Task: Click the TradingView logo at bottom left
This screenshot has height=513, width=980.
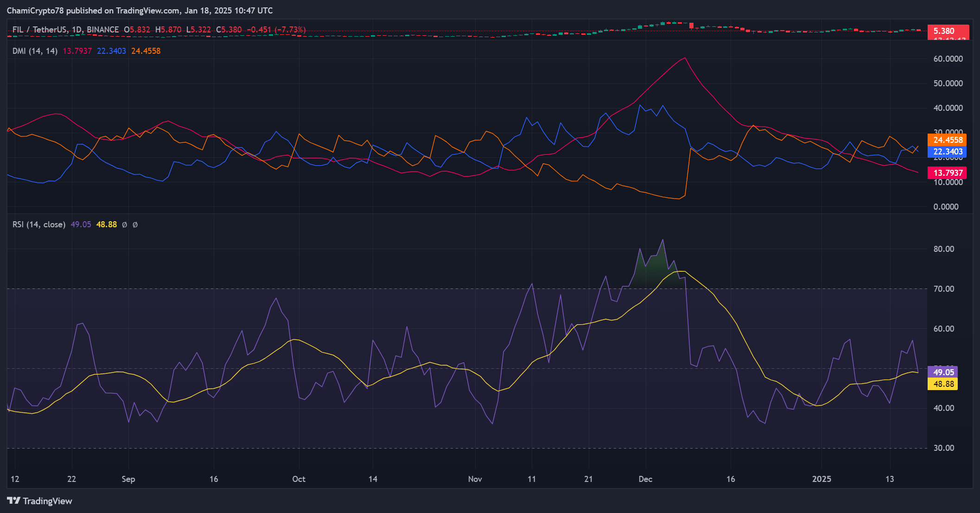Action: [39, 501]
